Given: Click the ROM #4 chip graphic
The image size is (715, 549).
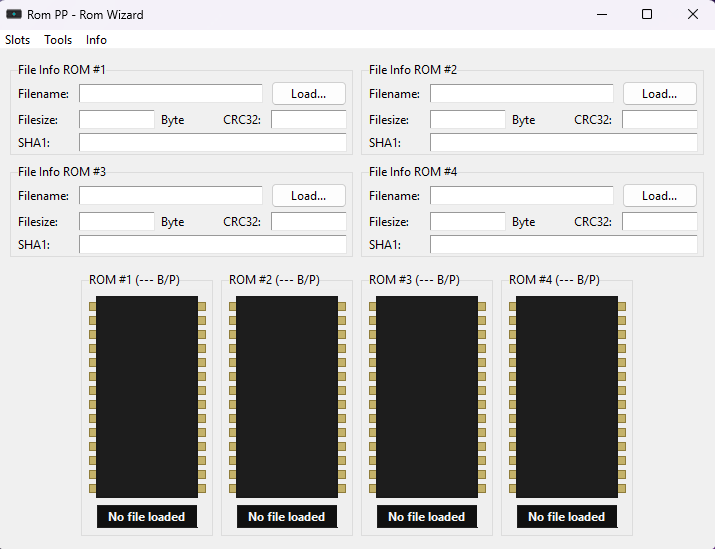Looking at the screenshot, I should click(567, 397).
